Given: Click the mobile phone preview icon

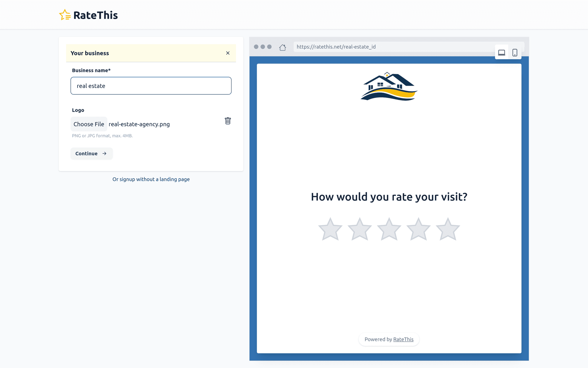Looking at the screenshot, I should (x=515, y=52).
